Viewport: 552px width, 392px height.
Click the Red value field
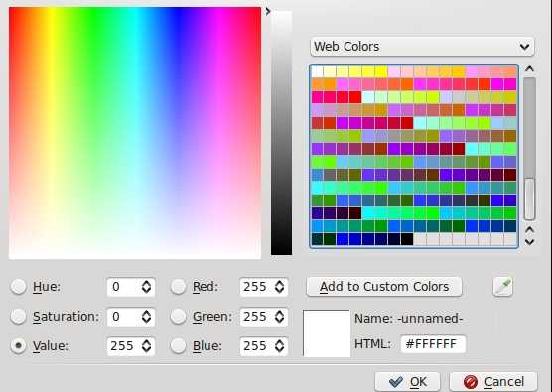[264, 287]
